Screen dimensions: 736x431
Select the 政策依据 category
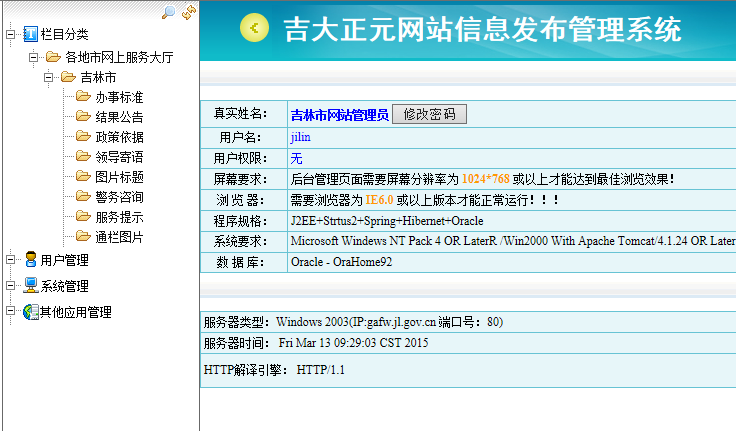[x=119, y=137]
